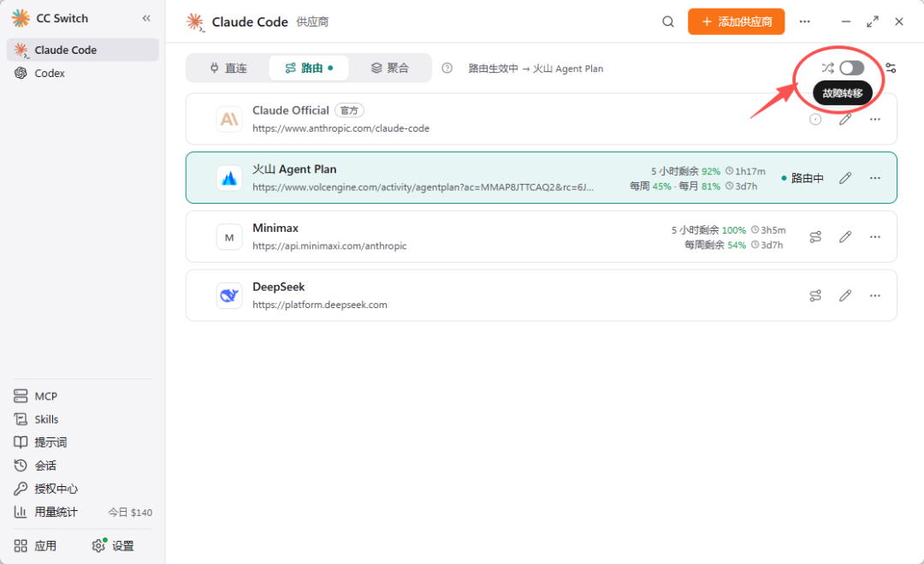Open Minimax api.minimaxi.com link
Viewport: 924px width, 564px height.
[329, 246]
